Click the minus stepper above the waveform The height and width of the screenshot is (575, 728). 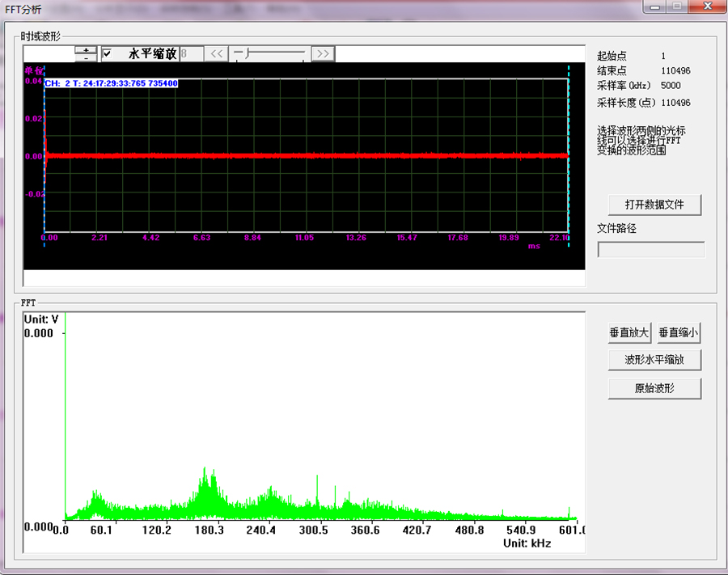point(86,58)
